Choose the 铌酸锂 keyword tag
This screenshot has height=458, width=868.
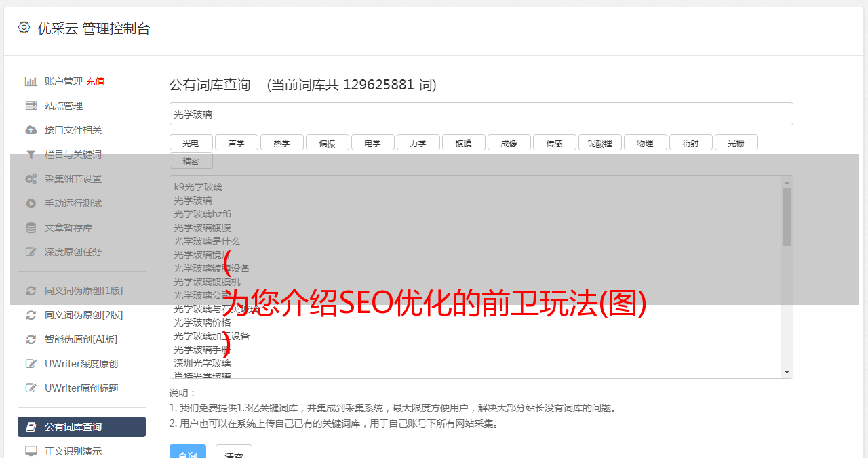pyautogui.click(x=599, y=143)
